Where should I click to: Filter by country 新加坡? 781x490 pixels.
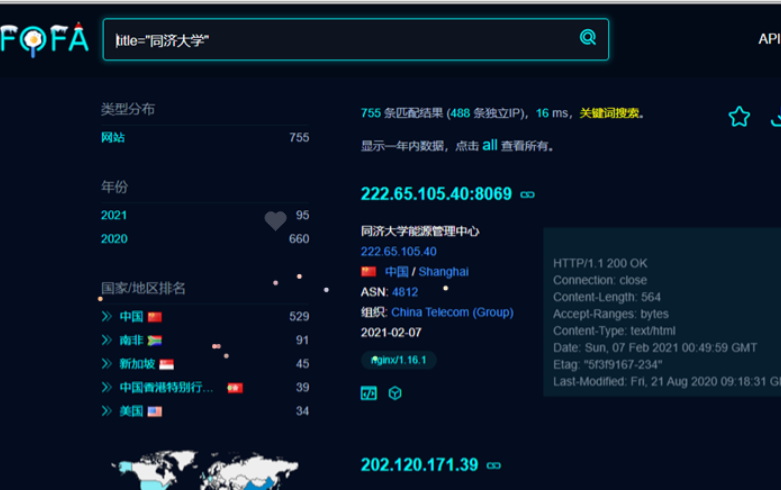coord(137,364)
